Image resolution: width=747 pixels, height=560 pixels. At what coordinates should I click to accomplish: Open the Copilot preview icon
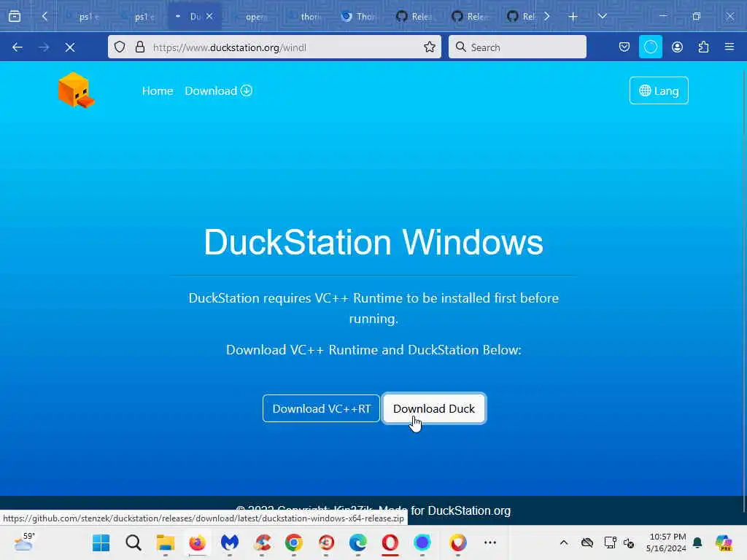723,542
